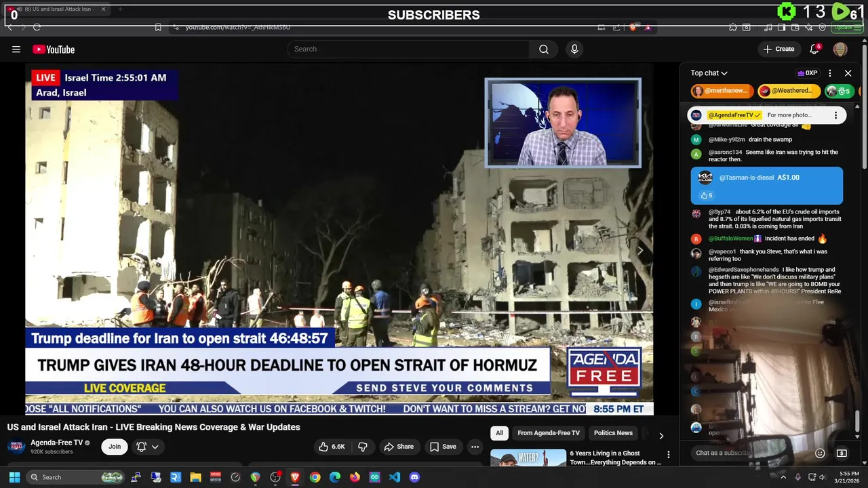Open Brave Rewards triangle icon
This screenshot has height=488, width=868.
pyautogui.click(x=648, y=27)
